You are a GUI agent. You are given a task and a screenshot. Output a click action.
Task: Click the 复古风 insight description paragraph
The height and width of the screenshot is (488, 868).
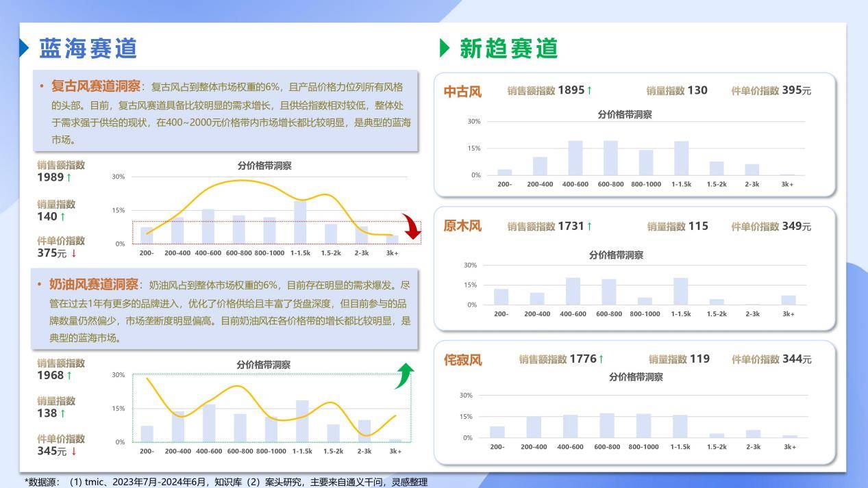(x=231, y=113)
